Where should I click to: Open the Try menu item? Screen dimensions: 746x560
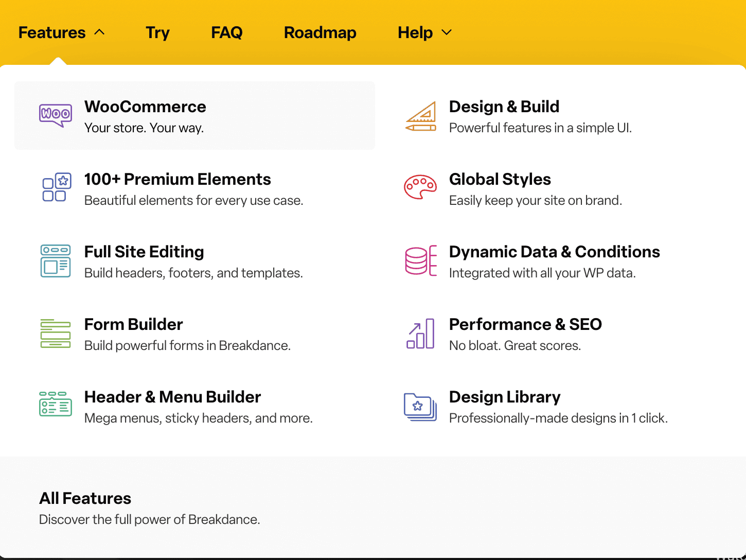click(157, 33)
